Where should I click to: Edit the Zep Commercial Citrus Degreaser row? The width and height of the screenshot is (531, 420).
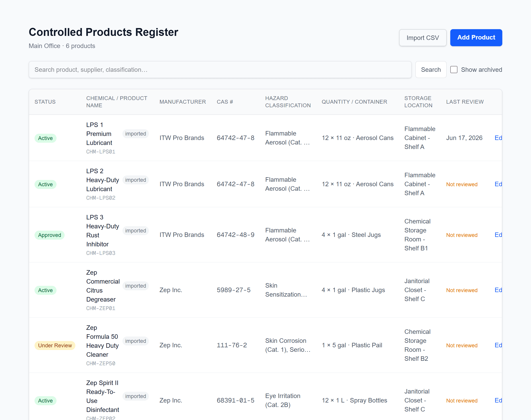click(x=498, y=290)
